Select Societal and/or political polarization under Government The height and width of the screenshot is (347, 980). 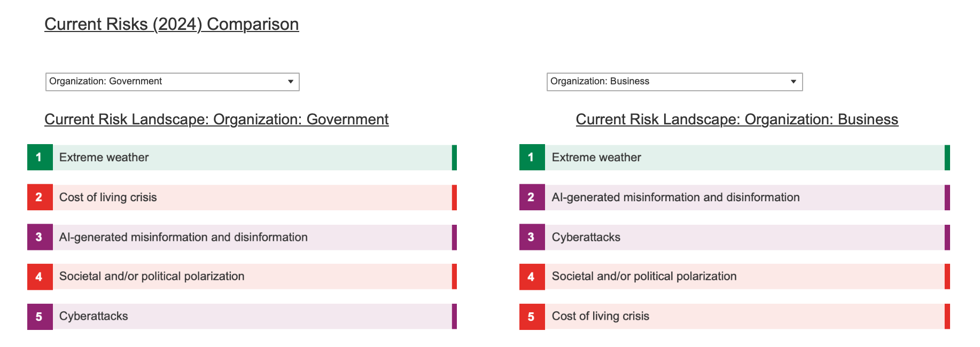242,277
